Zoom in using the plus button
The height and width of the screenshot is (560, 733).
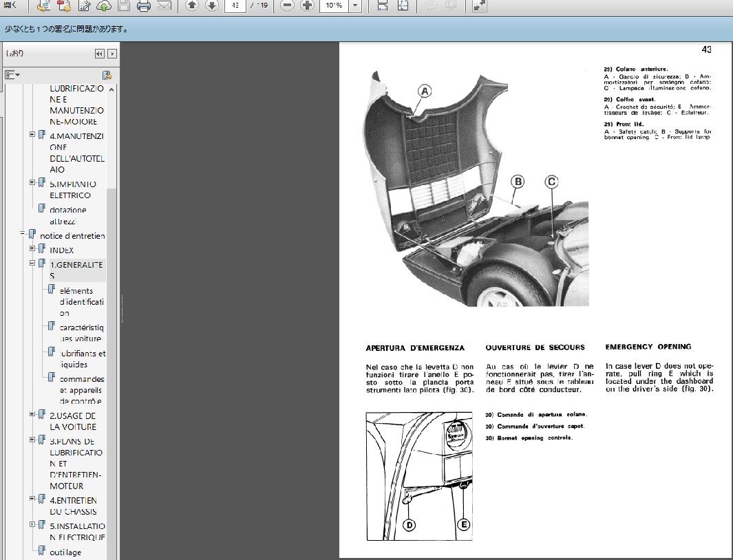(308, 6)
